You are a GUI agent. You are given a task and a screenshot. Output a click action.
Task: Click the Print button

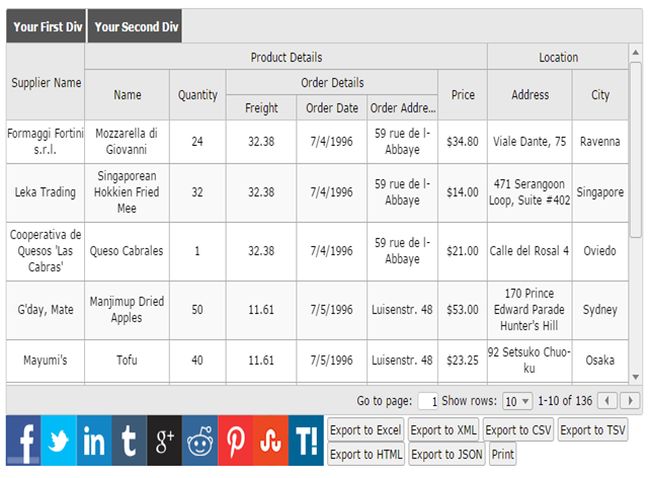pos(502,454)
